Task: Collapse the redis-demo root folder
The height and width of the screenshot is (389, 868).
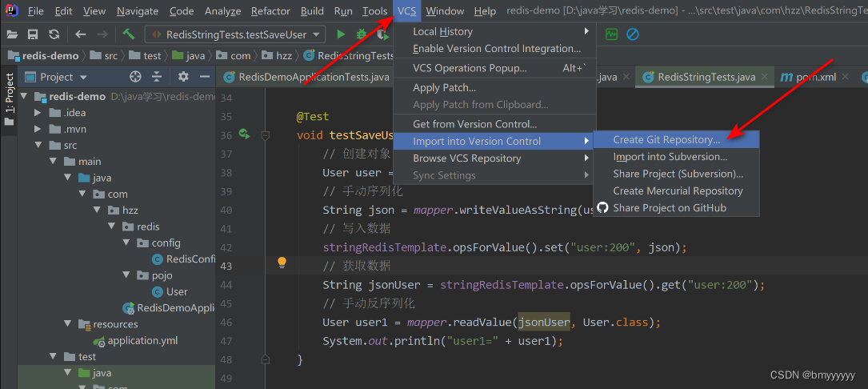Action: pos(24,96)
